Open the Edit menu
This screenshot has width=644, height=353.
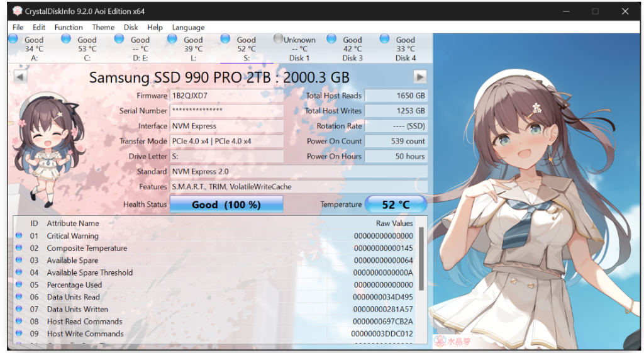39,27
